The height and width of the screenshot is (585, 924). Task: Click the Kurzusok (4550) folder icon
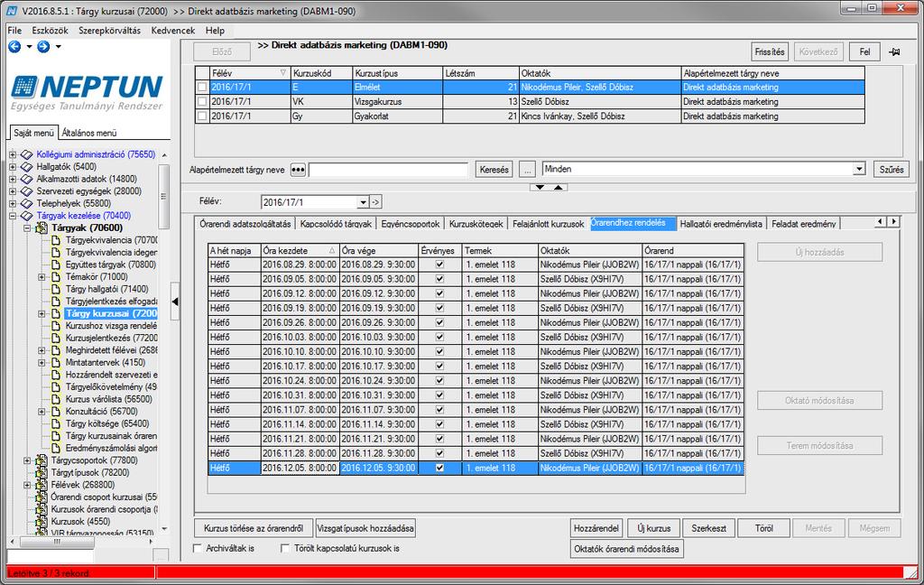(42, 521)
